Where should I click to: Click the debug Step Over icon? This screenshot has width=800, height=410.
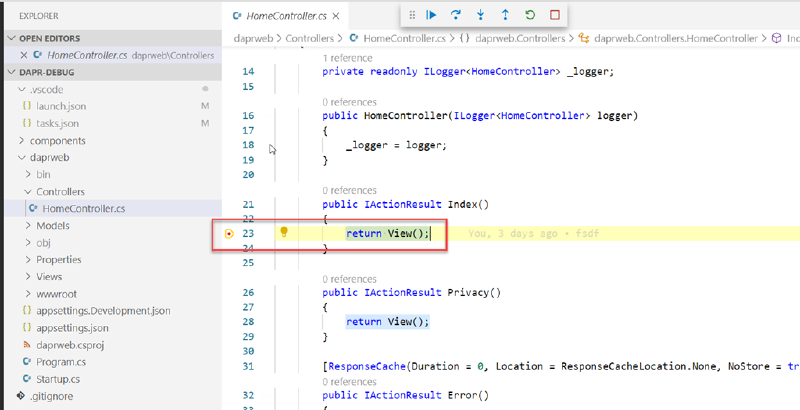pos(456,15)
